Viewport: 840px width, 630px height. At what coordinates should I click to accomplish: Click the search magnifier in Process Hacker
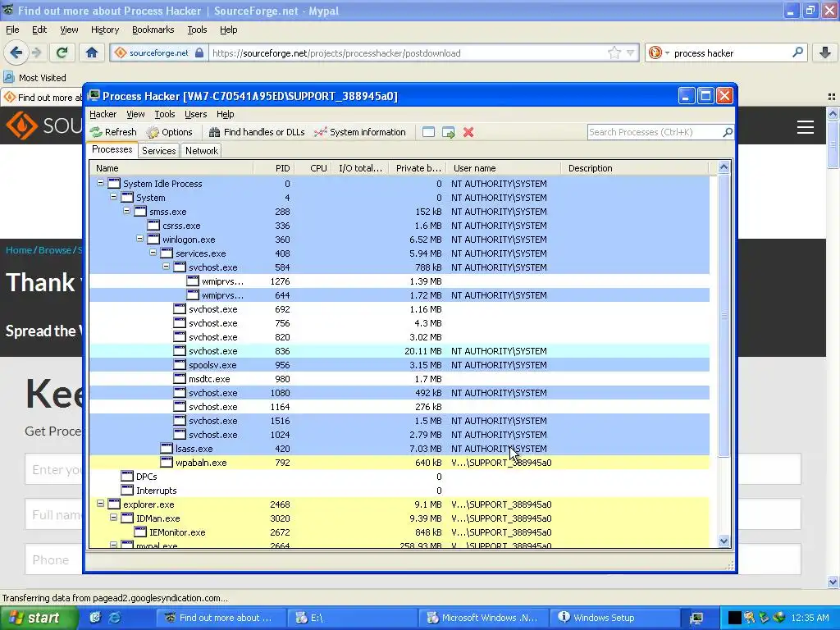(x=728, y=132)
